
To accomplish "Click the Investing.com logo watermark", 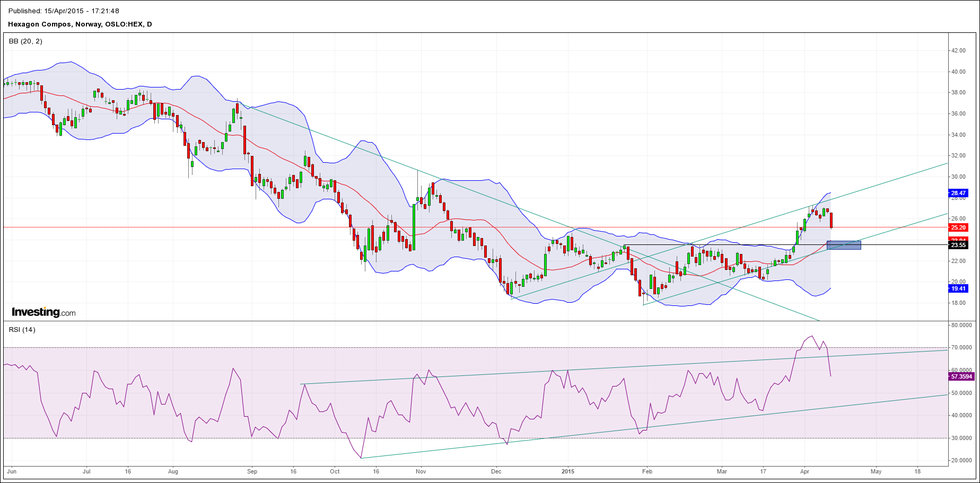I will (x=43, y=312).
